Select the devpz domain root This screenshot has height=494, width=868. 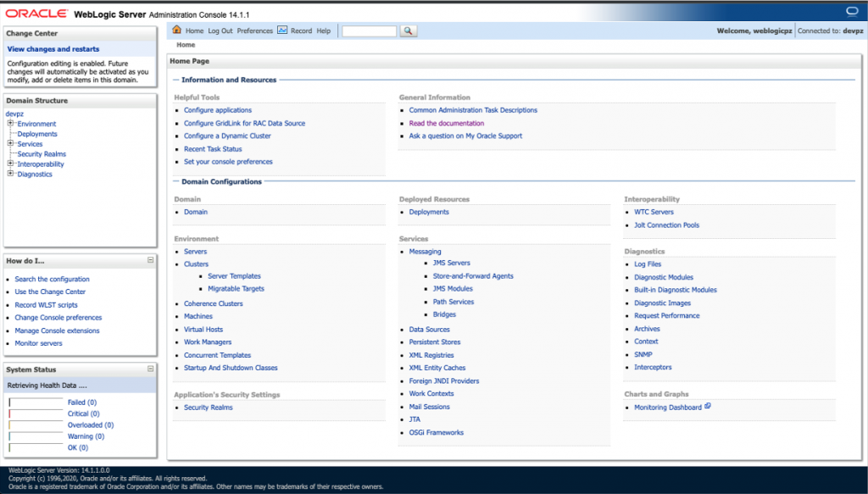click(x=14, y=114)
